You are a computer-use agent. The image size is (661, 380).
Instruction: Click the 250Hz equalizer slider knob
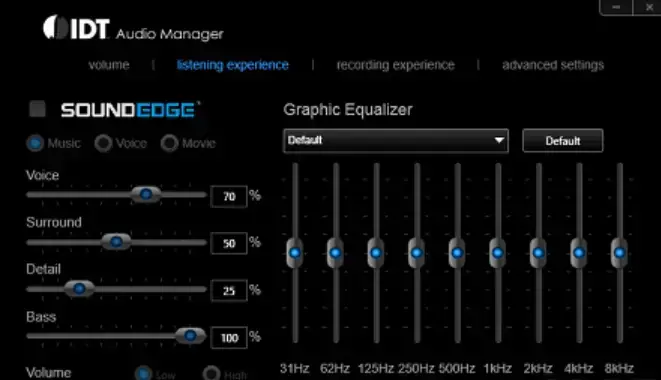click(x=416, y=253)
